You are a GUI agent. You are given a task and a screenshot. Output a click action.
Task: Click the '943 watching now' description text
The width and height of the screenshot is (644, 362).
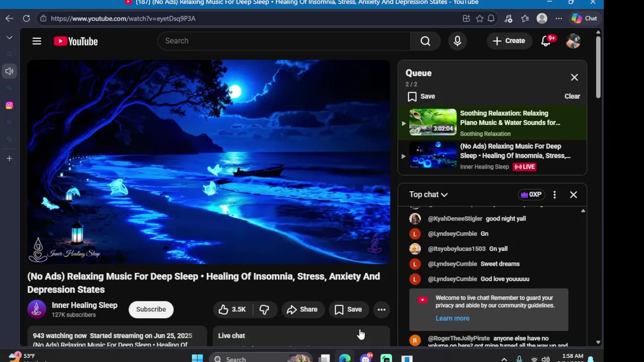[60, 336]
